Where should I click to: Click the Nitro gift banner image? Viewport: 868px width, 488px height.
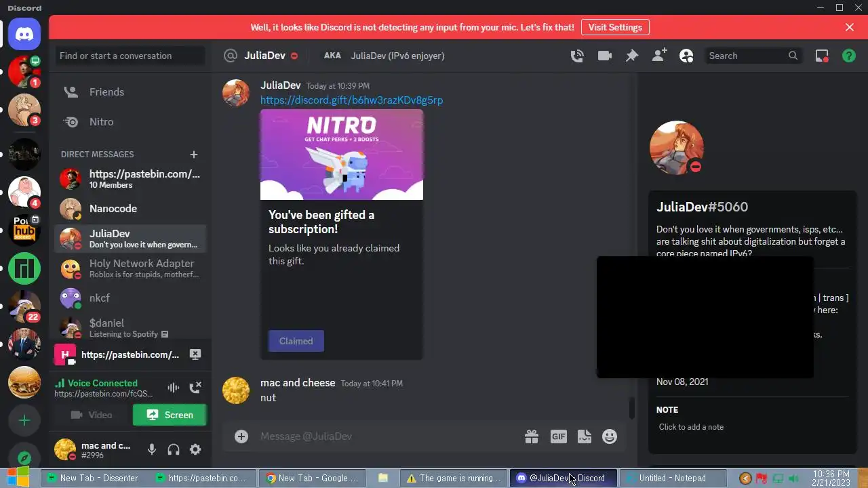coord(342,155)
